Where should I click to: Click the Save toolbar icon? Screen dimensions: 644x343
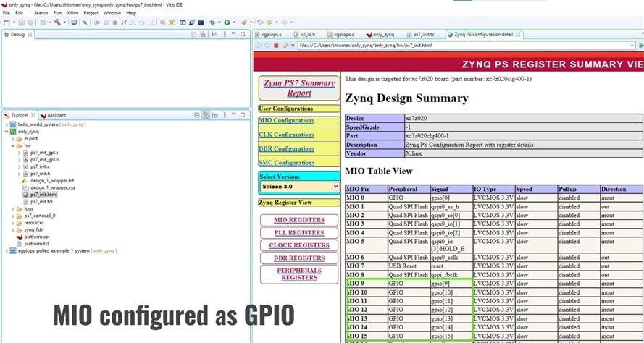pos(21,22)
